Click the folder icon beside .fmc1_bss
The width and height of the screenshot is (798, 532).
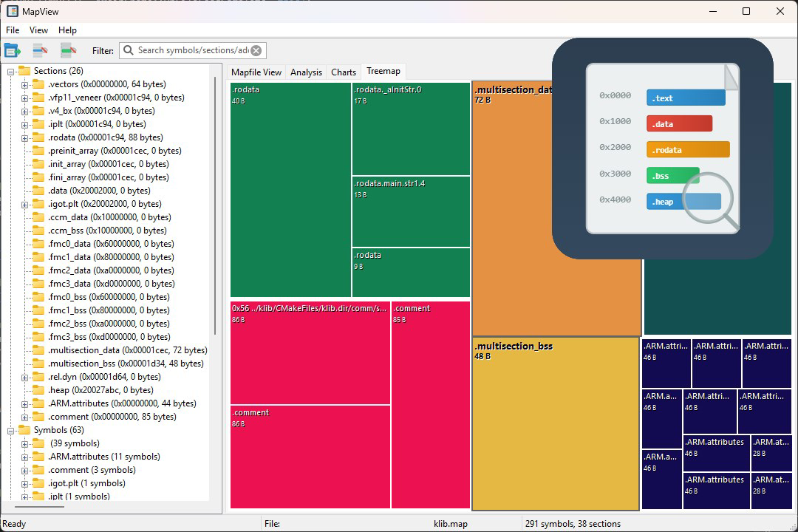tap(38, 310)
